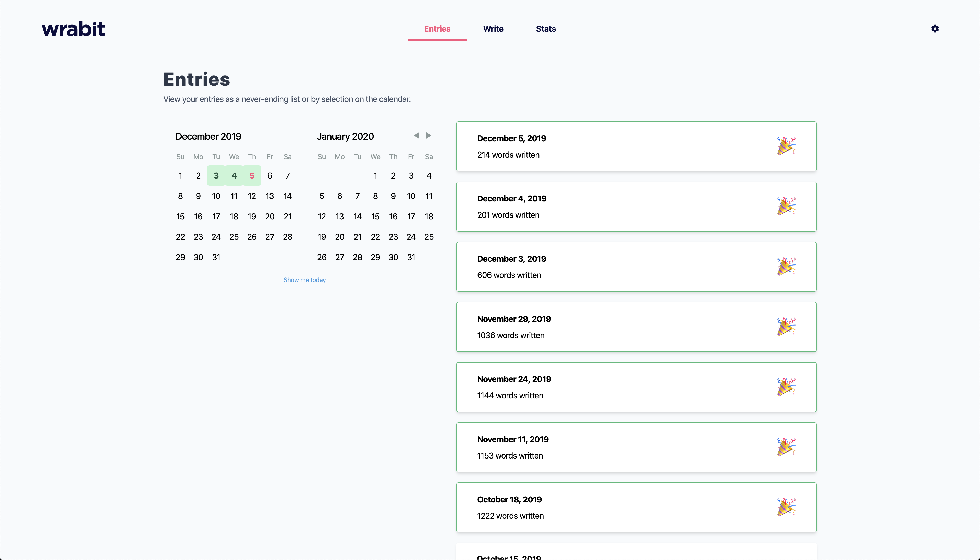Switch to the Write tab
This screenshot has height=560, width=980.
point(493,29)
